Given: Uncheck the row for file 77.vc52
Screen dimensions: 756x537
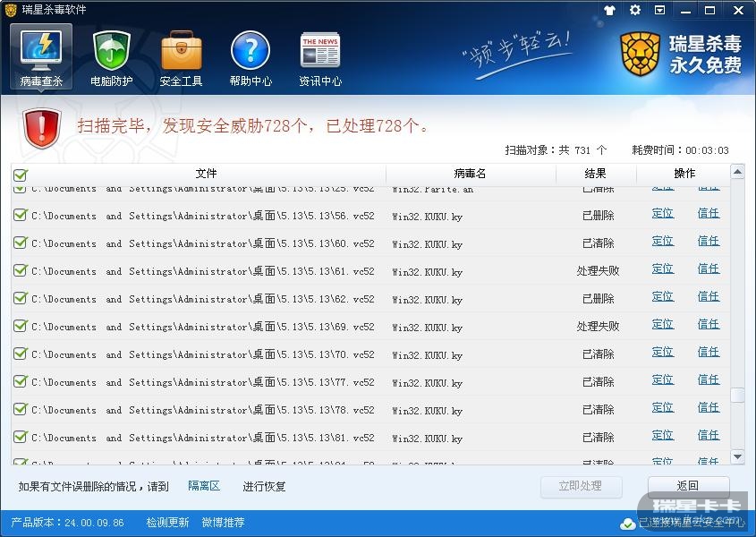Looking at the screenshot, I should click(x=21, y=380).
